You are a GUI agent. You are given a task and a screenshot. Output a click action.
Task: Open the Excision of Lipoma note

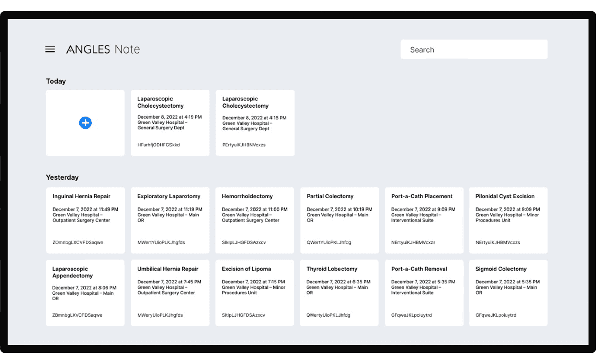pos(254,293)
